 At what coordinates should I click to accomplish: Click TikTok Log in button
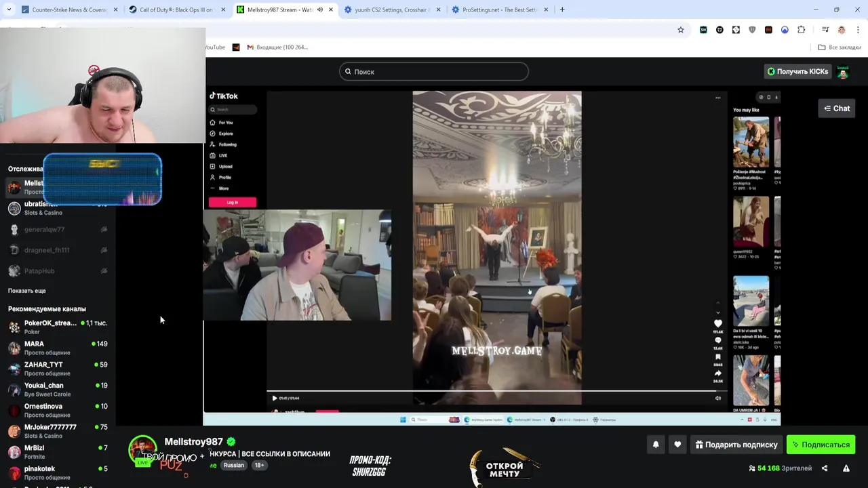(x=233, y=202)
